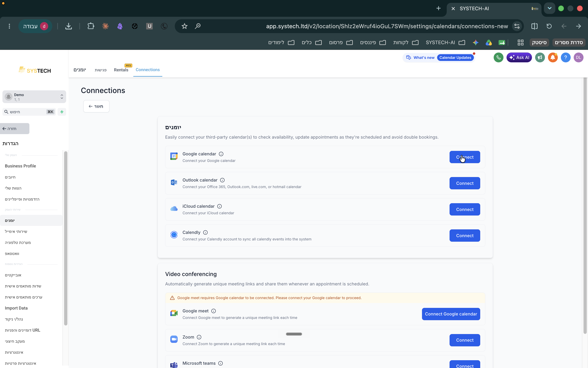Image resolution: width=588 pixels, height=368 pixels.
Task: Open the לימודים bookmarks folder
Action: 281,43
